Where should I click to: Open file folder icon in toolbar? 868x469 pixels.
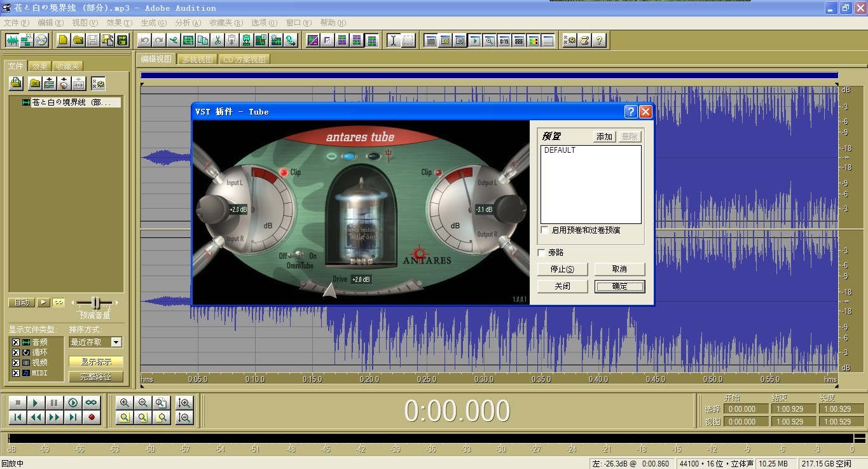coord(78,40)
